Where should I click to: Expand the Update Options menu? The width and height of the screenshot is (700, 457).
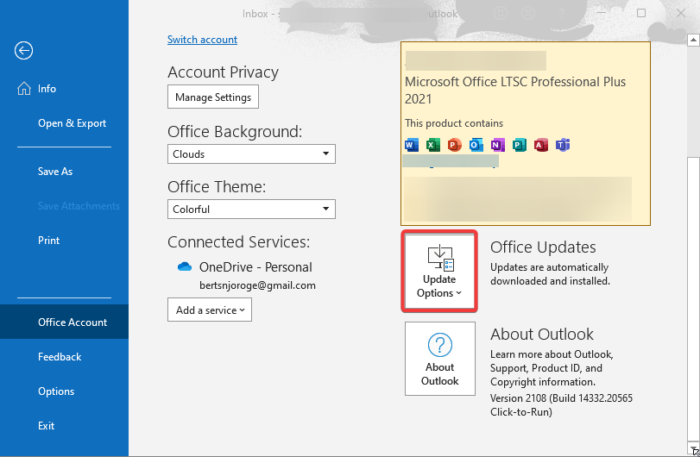tap(439, 271)
